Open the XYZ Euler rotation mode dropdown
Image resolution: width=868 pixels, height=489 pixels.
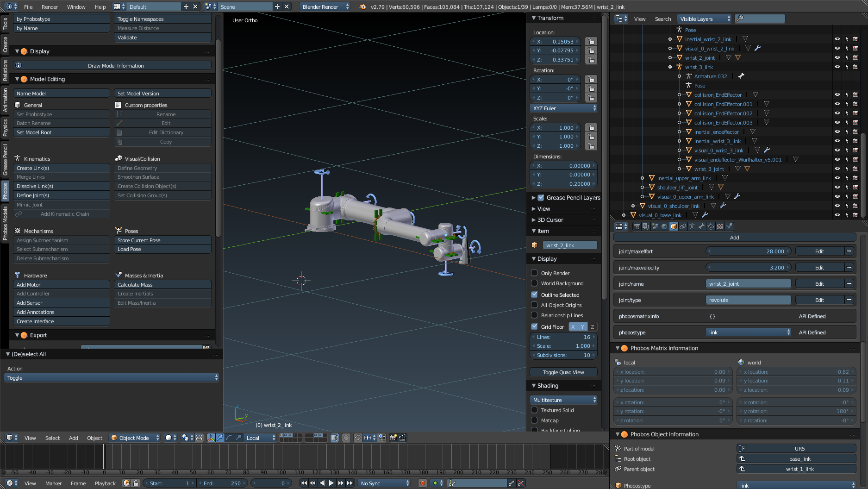[x=563, y=108]
